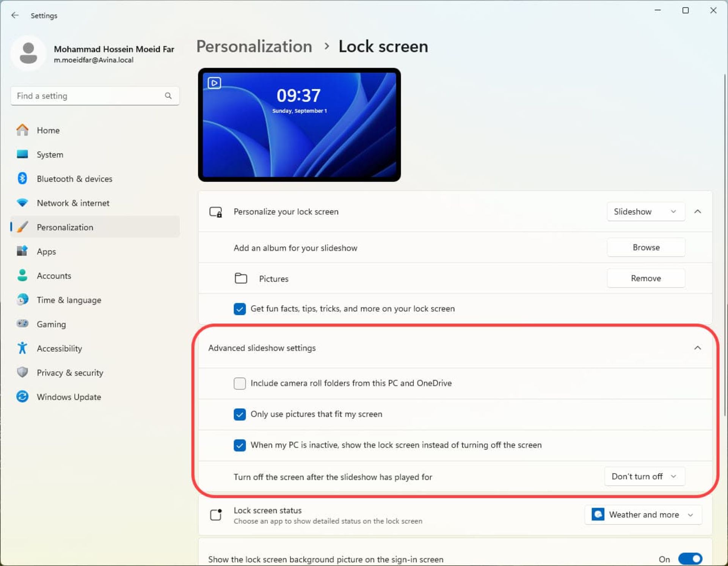This screenshot has height=566, width=728.
Task: Enable Include camera roll folders checkbox
Action: [x=240, y=383]
